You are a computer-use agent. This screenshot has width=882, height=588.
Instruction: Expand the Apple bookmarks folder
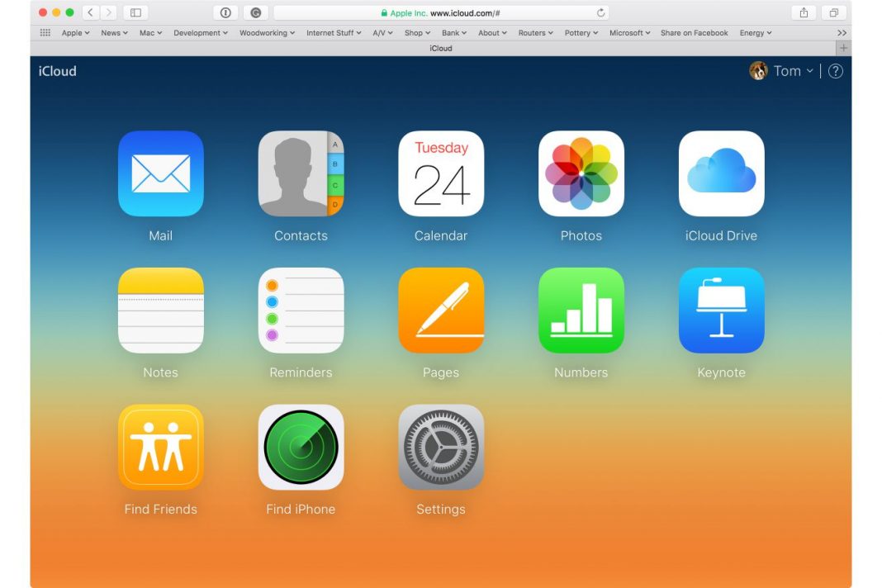click(x=75, y=33)
